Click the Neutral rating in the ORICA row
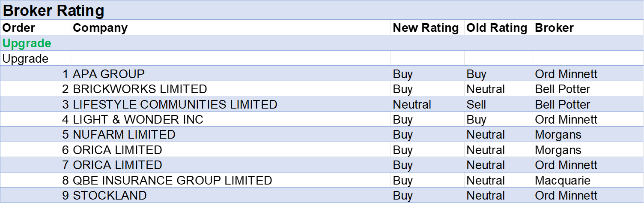The width and height of the screenshot is (644, 203). click(486, 165)
